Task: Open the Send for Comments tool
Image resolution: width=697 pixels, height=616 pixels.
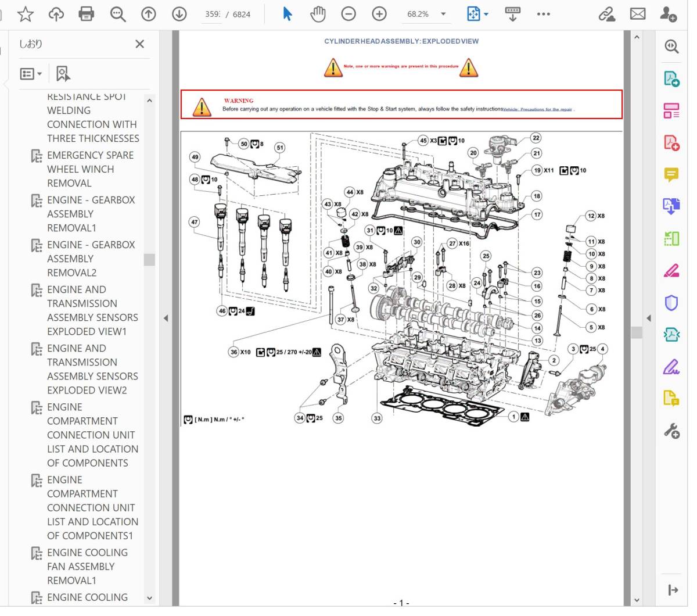Action: click(672, 398)
